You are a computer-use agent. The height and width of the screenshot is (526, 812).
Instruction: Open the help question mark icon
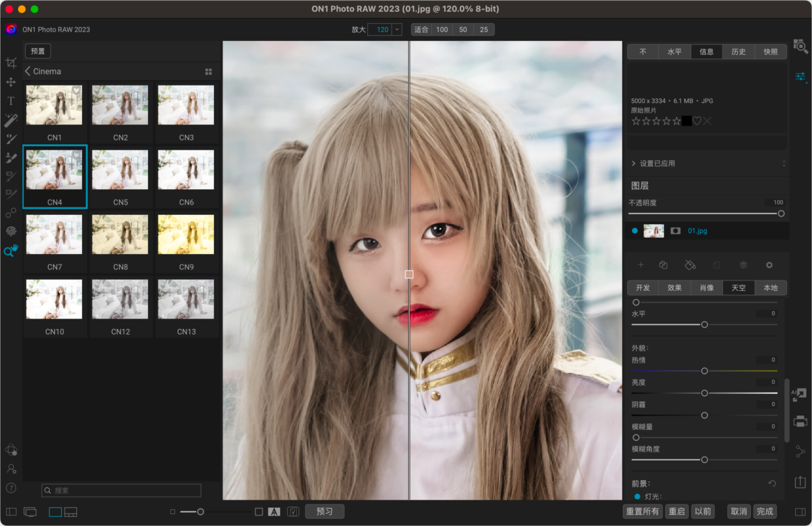click(x=11, y=488)
